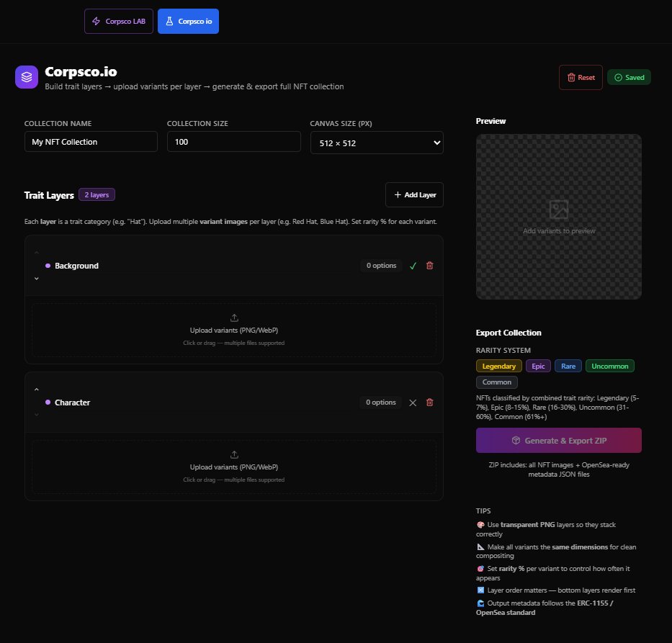Toggle the Background layer green checkmark
Viewport: 672px width, 643px height.
pos(413,266)
